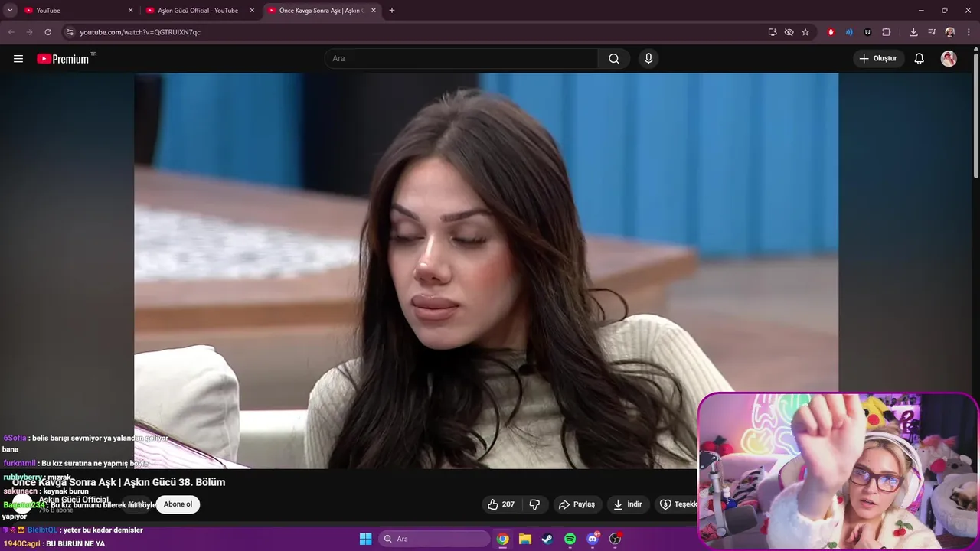Switch to the YouTube tab
The width and height of the screenshot is (980, 551).
(80, 11)
